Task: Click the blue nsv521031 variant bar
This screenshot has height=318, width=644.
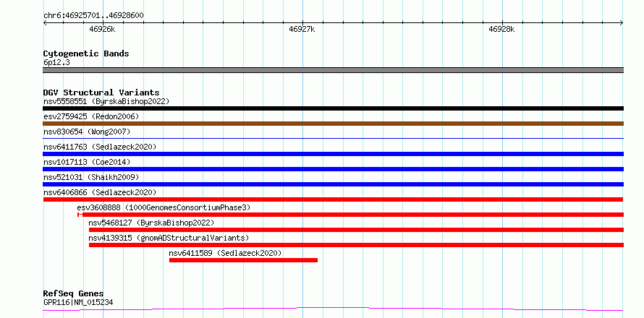Action: point(333,184)
